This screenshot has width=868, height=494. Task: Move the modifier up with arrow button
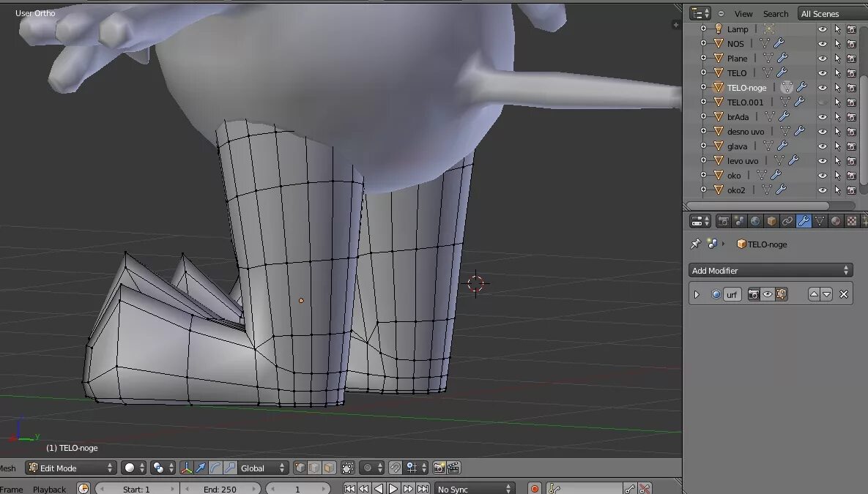coord(814,294)
